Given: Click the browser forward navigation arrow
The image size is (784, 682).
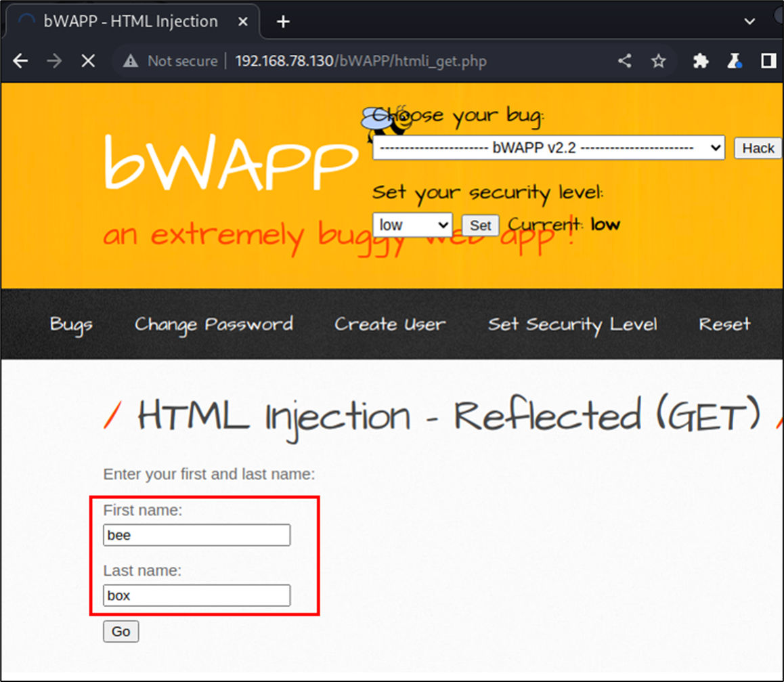Looking at the screenshot, I should point(53,61).
